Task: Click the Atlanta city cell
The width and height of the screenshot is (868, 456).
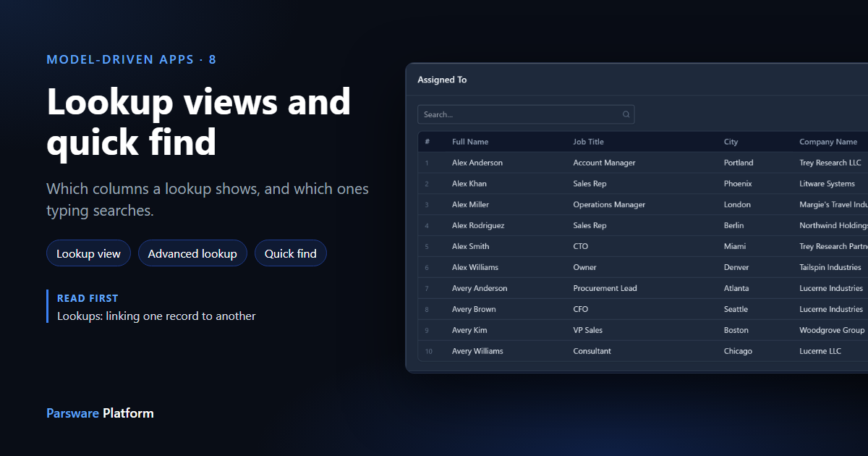Action: [736, 289]
